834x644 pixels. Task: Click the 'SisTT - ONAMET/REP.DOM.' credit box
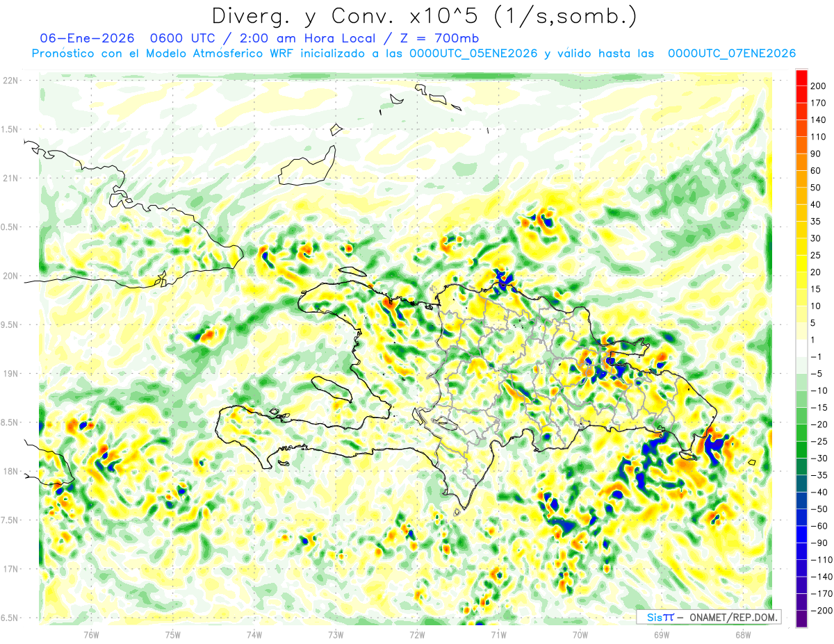(708, 617)
